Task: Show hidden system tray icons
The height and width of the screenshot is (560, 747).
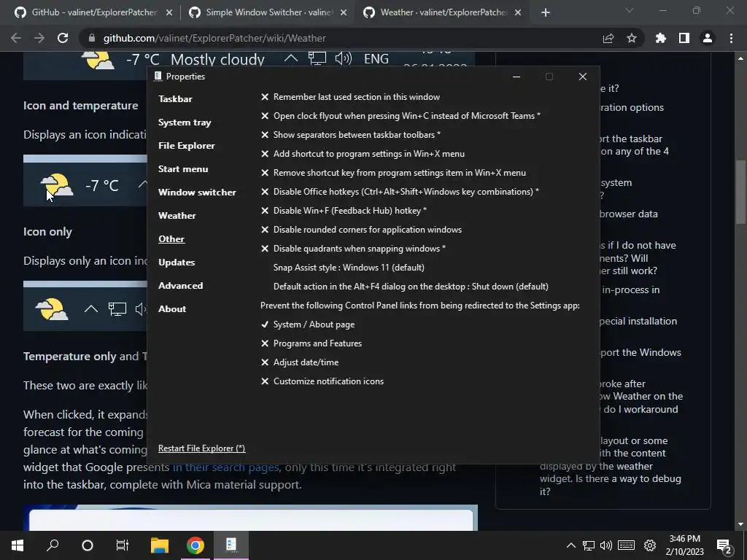Action: 570,545
